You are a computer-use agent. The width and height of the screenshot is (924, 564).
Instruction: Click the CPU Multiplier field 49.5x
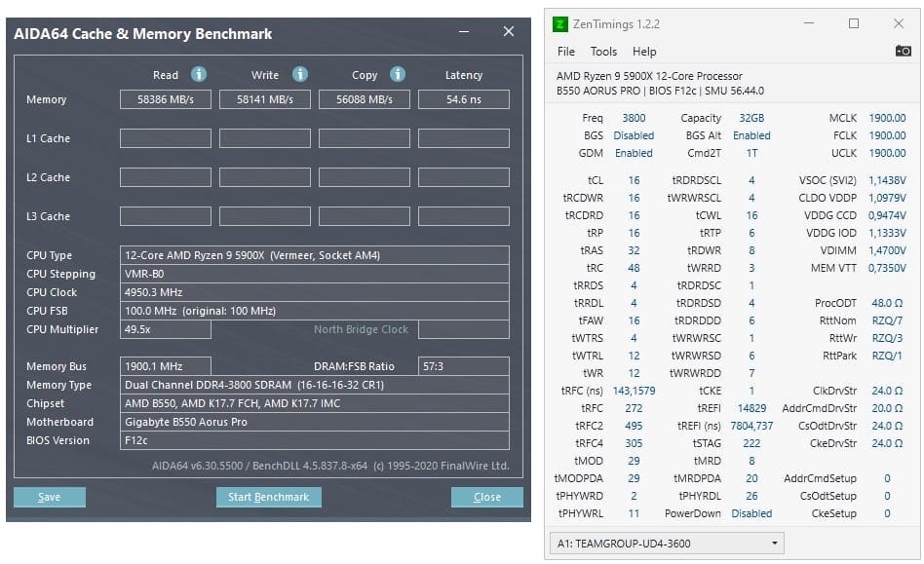tap(166, 329)
